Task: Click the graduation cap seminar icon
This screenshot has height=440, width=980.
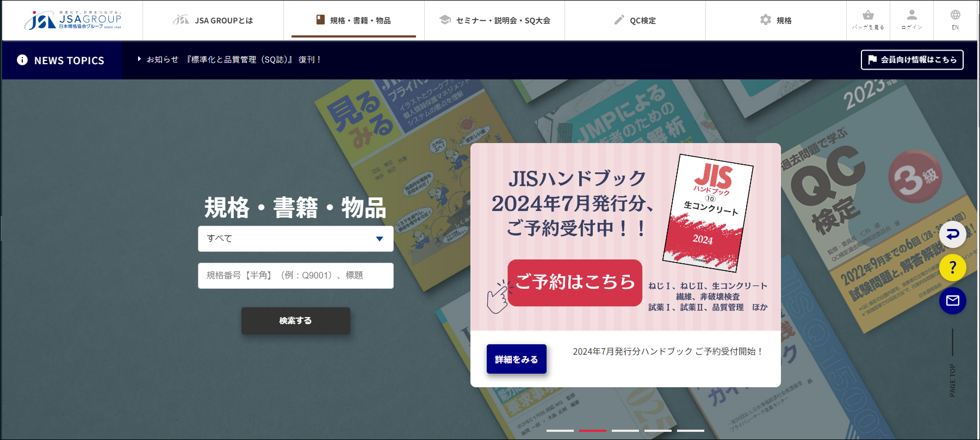Action: click(x=445, y=20)
